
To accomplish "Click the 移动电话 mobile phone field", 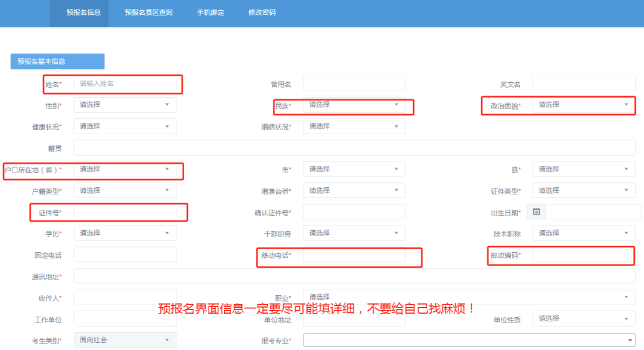I will coord(354,256).
